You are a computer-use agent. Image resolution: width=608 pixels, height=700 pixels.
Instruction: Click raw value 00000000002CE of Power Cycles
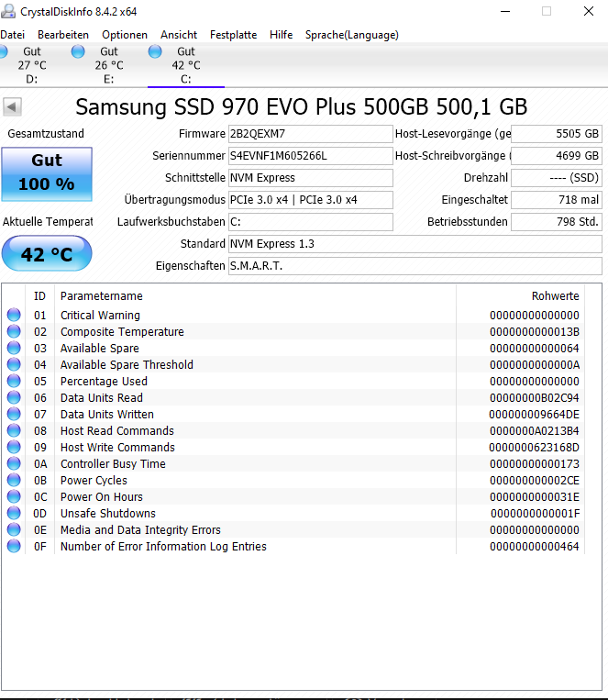tap(534, 481)
